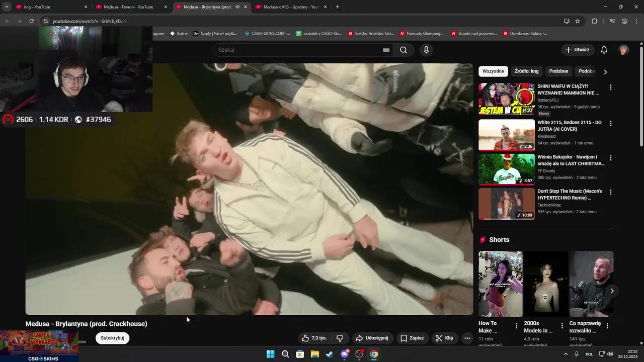Open the media control icon in Chrome toolbar
644x362 pixels.
[x=612, y=21]
